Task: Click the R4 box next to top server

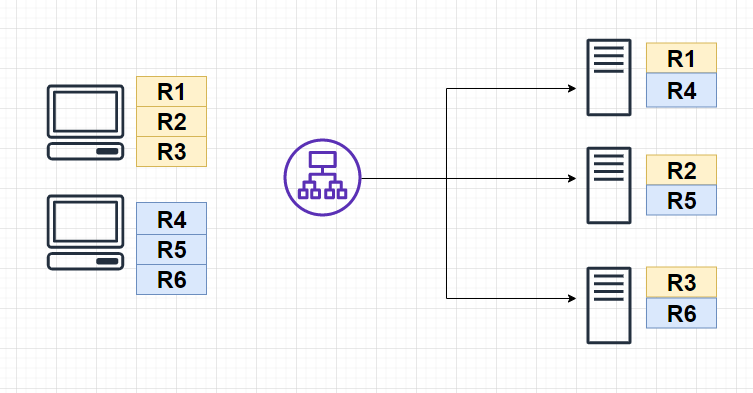Action: point(681,90)
